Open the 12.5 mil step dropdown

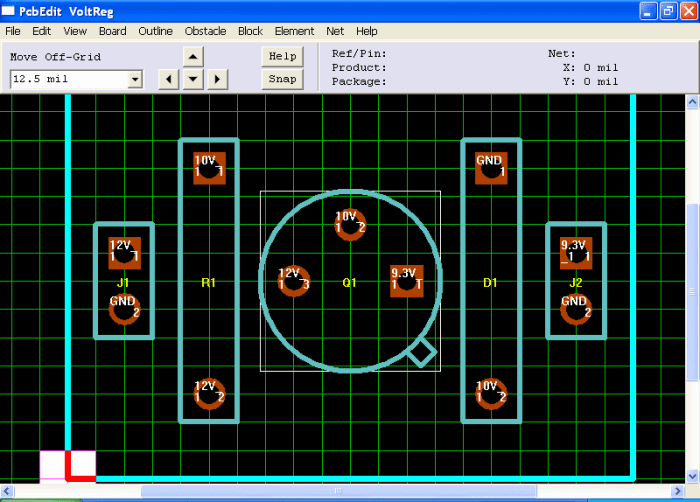coord(135,79)
